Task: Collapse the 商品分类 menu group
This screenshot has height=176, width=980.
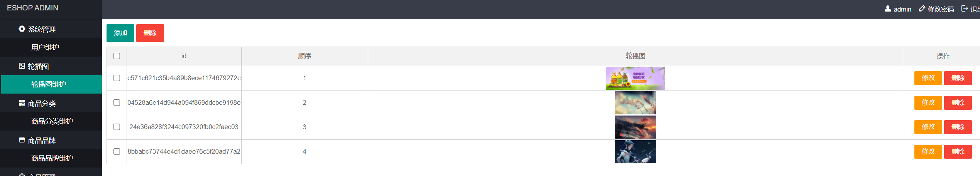Action: 42,103
